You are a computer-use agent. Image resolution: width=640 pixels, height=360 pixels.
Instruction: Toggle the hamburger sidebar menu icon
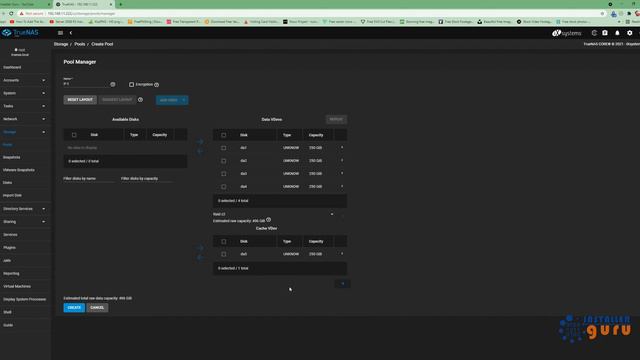coord(60,33)
